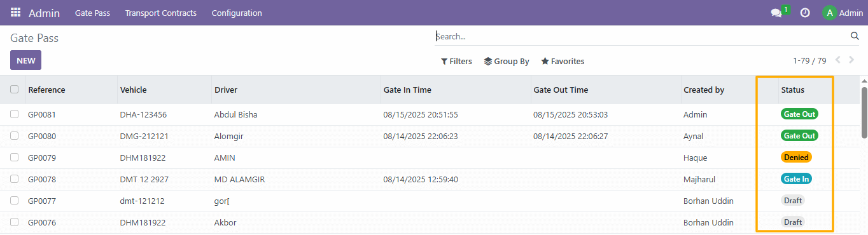Click driver Alomgir
This screenshot has width=868, height=235.
[x=229, y=137]
